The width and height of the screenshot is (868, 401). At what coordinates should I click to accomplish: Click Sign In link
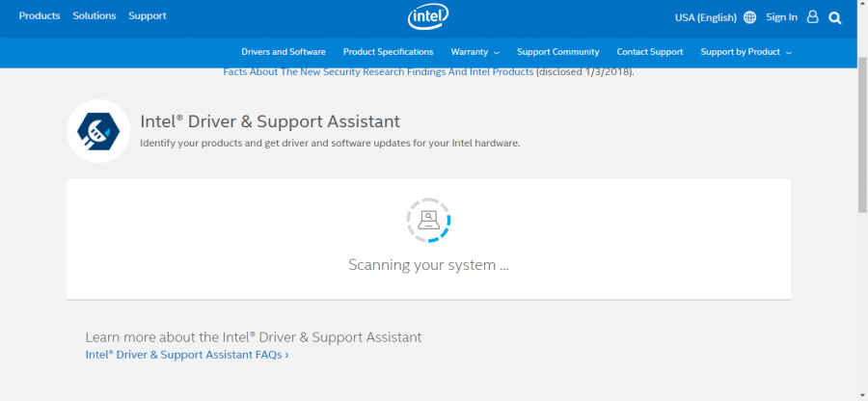tap(781, 17)
